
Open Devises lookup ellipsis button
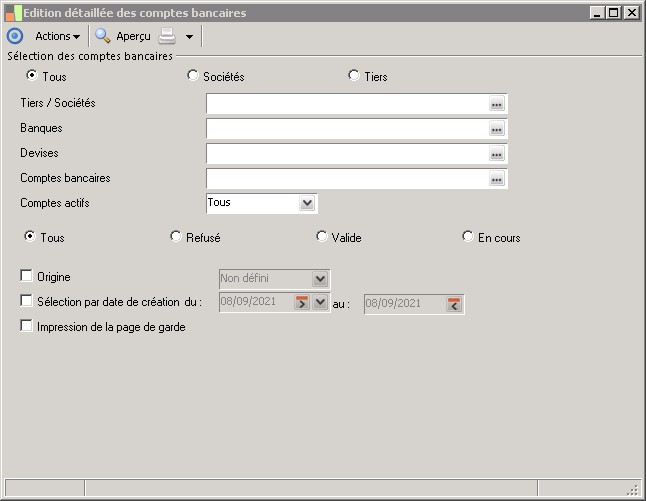click(497, 154)
